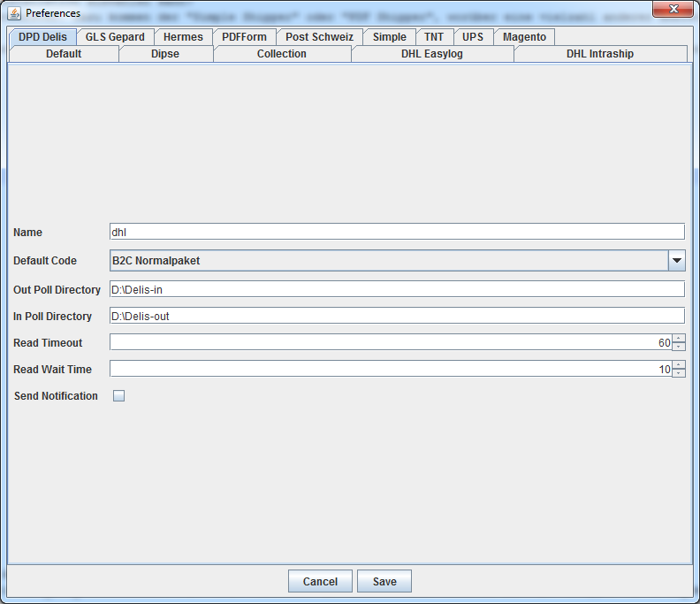Click the Read Wait Time value field
700x604 pixels.
[x=391, y=369]
